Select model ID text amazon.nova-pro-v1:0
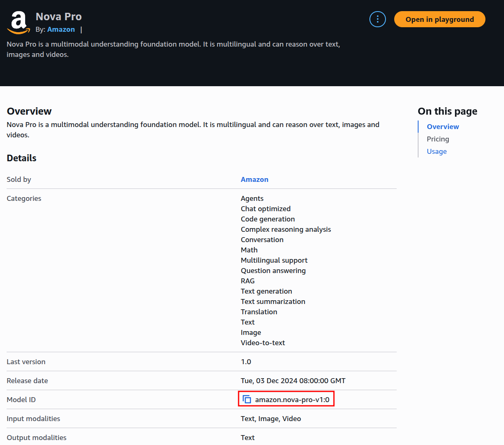 click(x=292, y=400)
